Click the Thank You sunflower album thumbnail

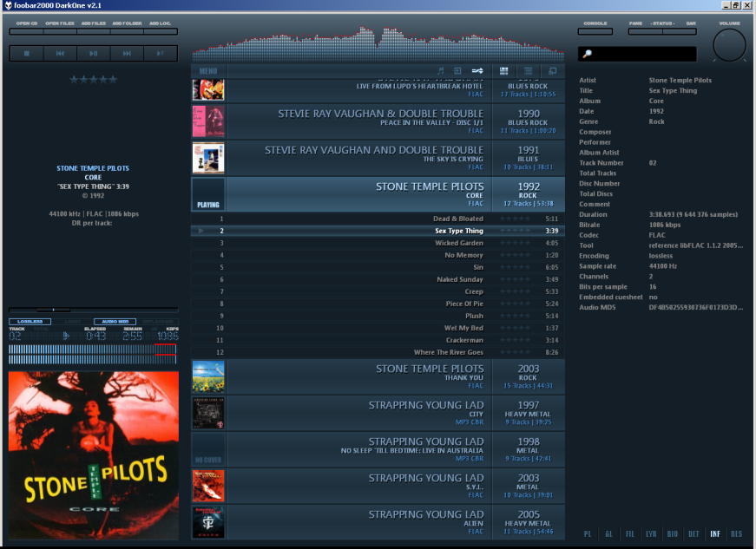pos(208,376)
